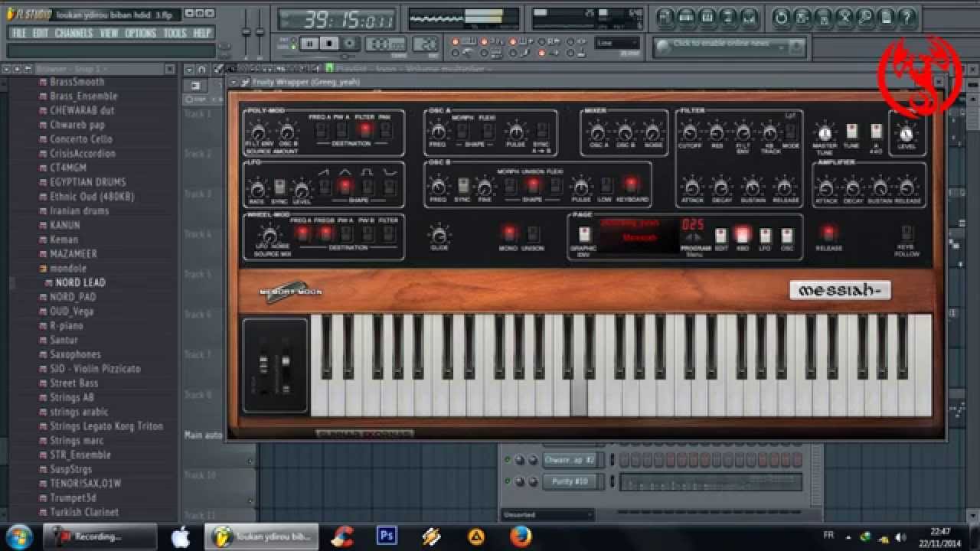The image size is (980, 551).
Task: Click the EDIT page button
Action: (x=720, y=235)
